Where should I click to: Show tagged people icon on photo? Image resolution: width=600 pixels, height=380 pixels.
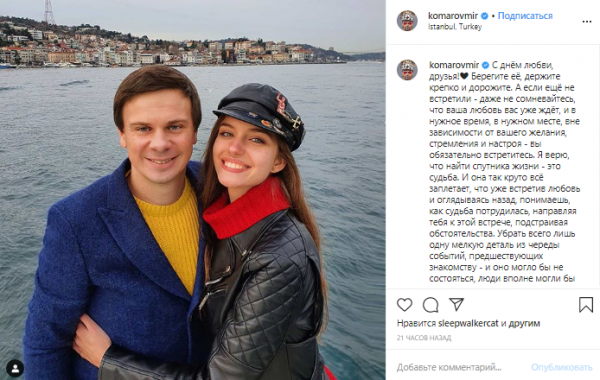[15, 369]
